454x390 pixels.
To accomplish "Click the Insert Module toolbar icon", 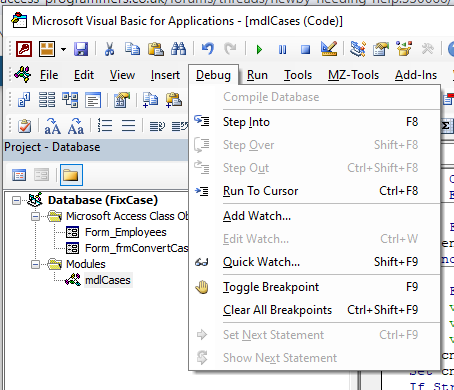I will coord(47,49).
